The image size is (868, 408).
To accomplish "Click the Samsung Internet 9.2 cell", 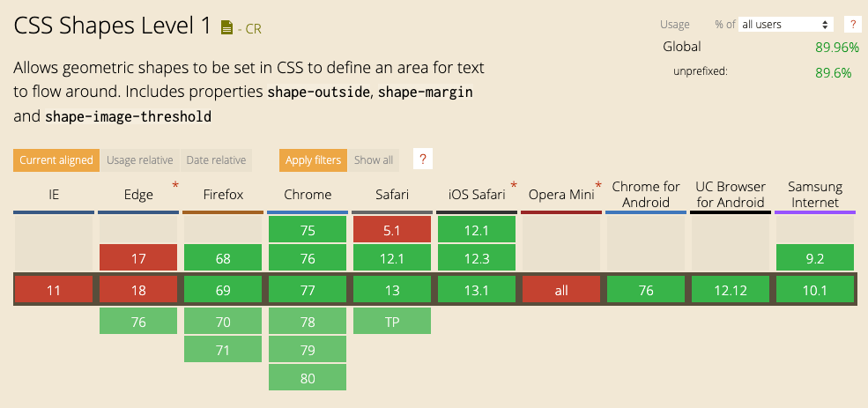I will (815, 258).
